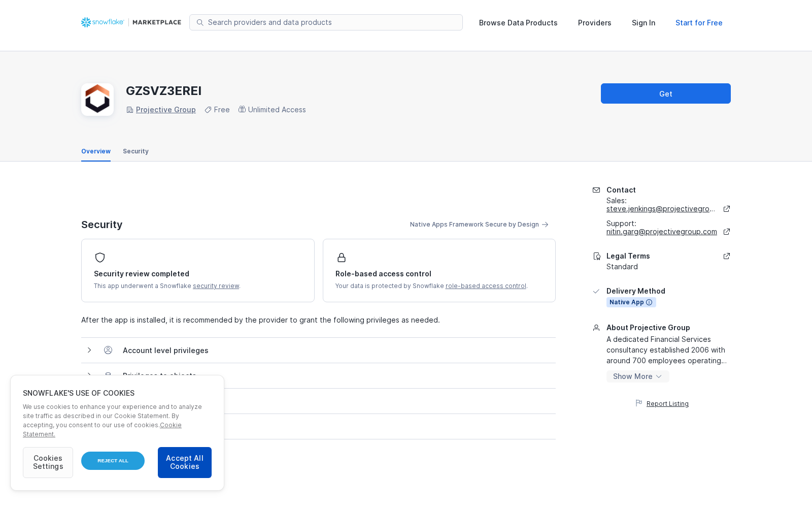Viewport: 812px width, 508px height.
Task: Click the Native App info icon
Action: click(x=649, y=302)
